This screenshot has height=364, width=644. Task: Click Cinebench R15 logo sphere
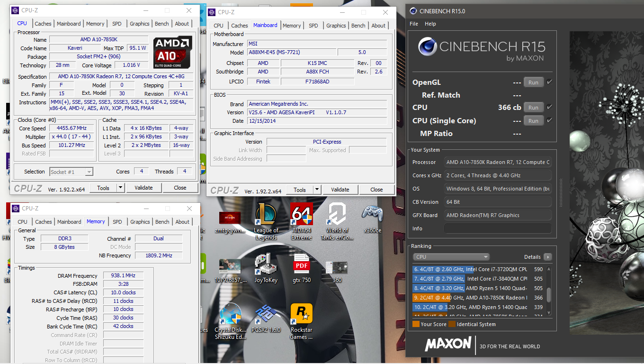point(427,46)
